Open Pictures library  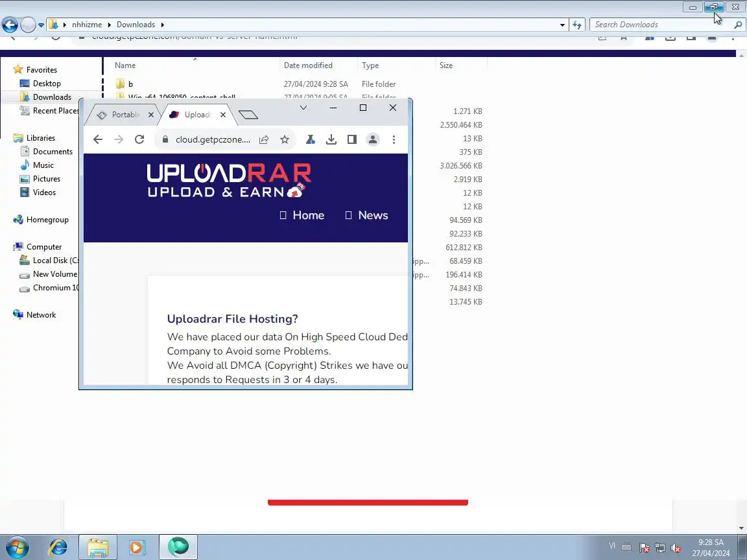click(46, 179)
